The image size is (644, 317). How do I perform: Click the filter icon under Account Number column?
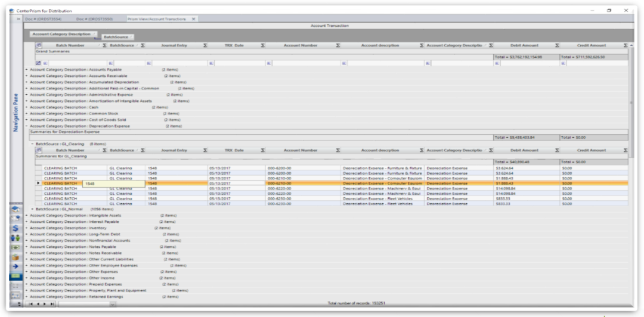(268, 62)
